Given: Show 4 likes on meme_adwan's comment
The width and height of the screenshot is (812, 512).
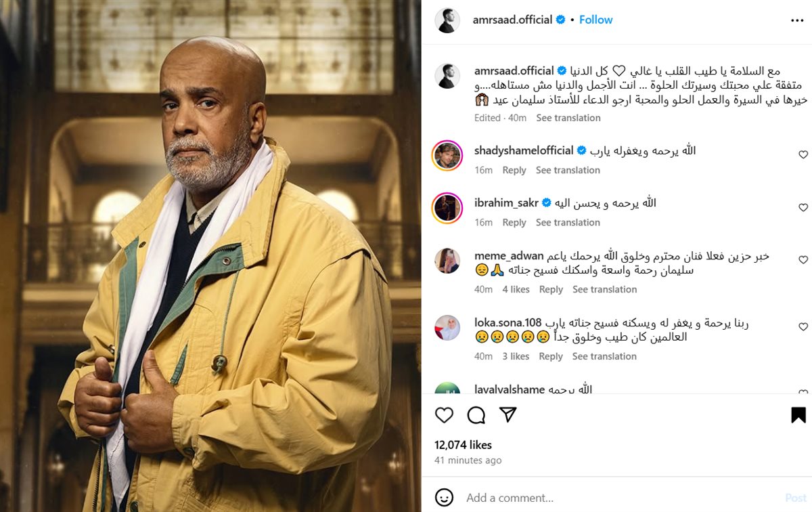Looking at the screenshot, I should tap(516, 289).
